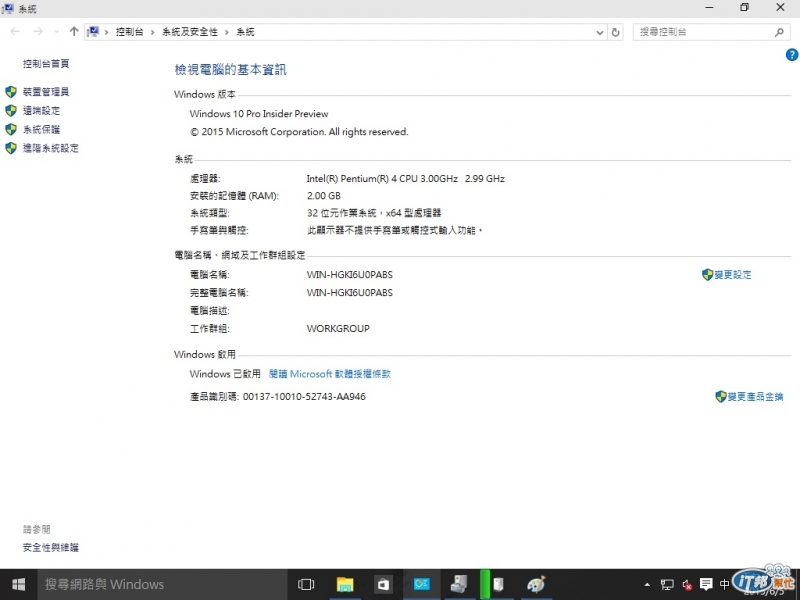
Task: Expand chevron after 控制台 breadcrumb
Action: click(x=153, y=33)
